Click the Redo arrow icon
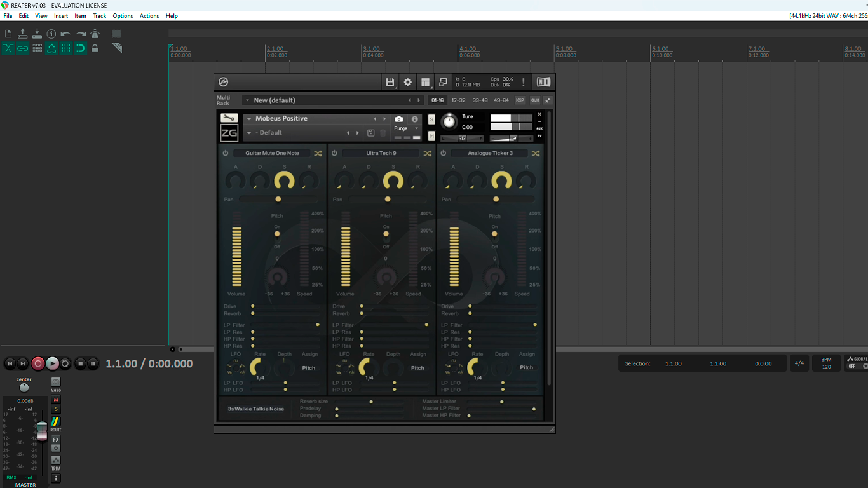The height and width of the screenshot is (488, 868). click(81, 34)
